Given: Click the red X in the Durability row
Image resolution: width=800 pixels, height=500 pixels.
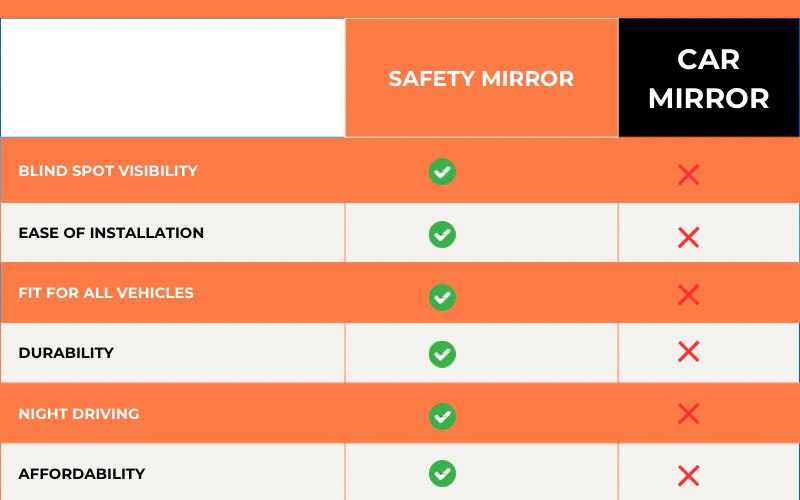Looking at the screenshot, I should point(688,352).
